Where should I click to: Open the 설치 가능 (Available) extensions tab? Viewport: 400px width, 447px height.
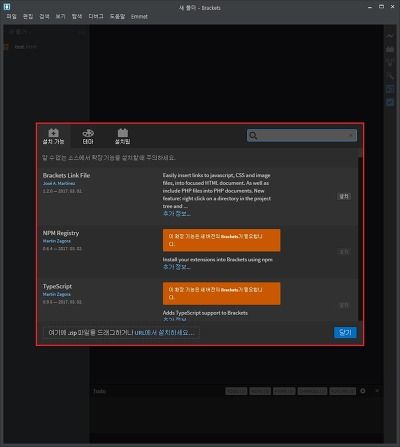click(x=53, y=136)
